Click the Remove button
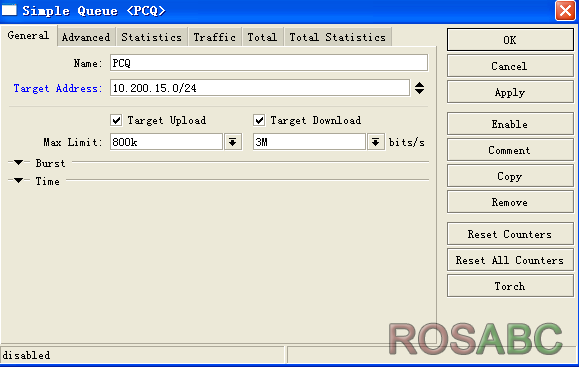579x367 pixels. pos(510,202)
